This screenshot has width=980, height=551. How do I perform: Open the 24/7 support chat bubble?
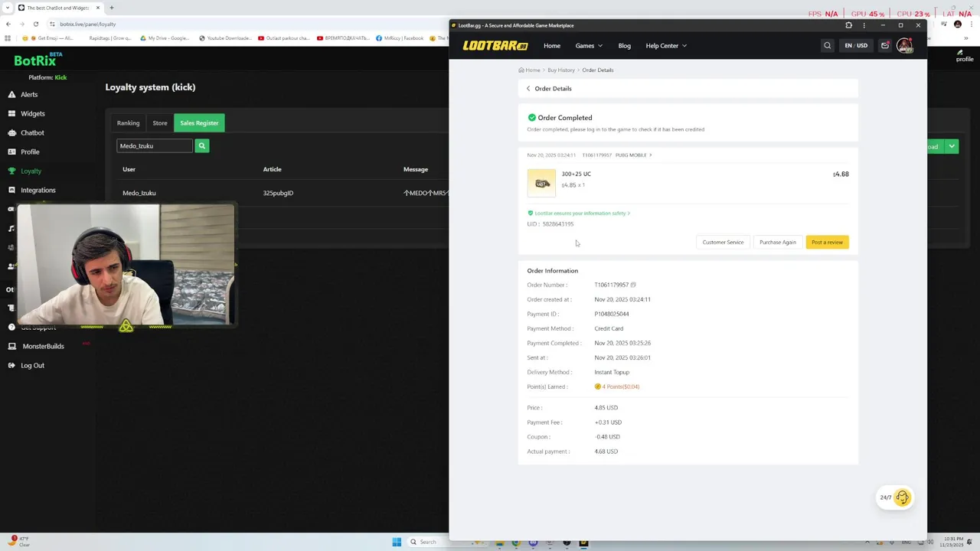(895, 497)
